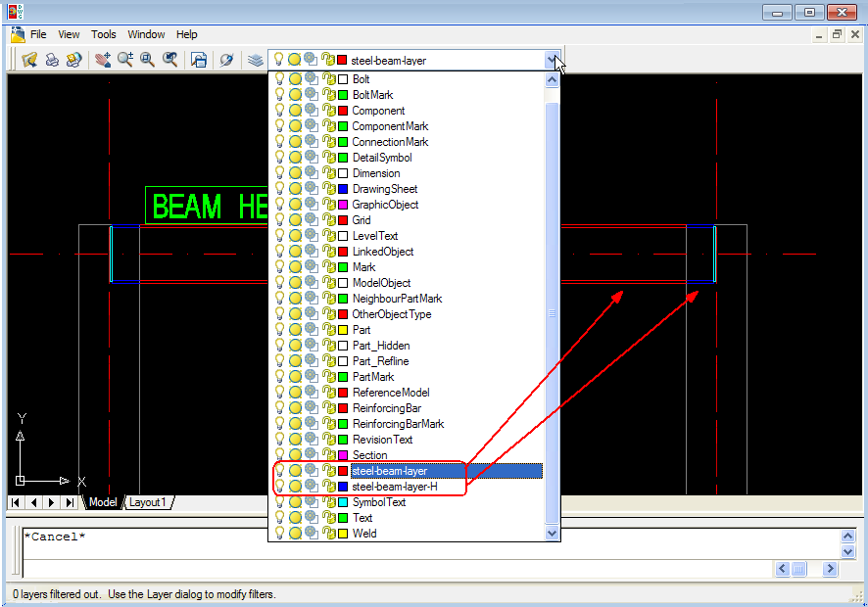
Task: Switch to the Layout1 tab
Action: tap(148, 501)
